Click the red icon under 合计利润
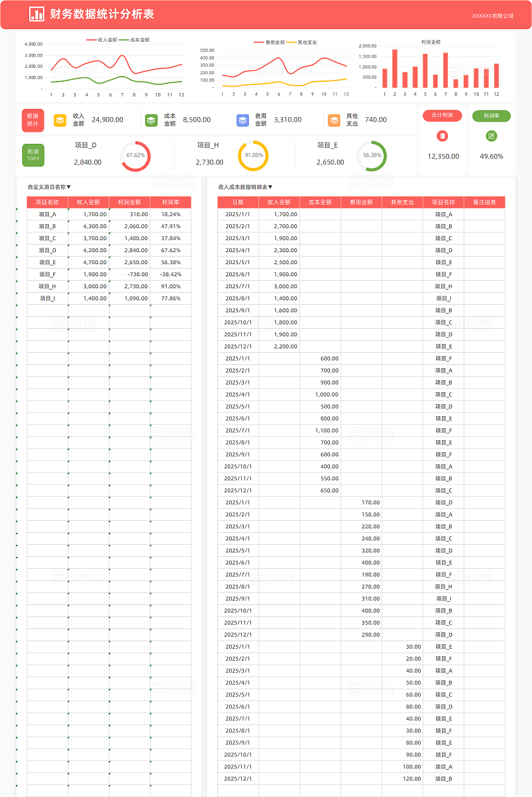 click(443, 136)
